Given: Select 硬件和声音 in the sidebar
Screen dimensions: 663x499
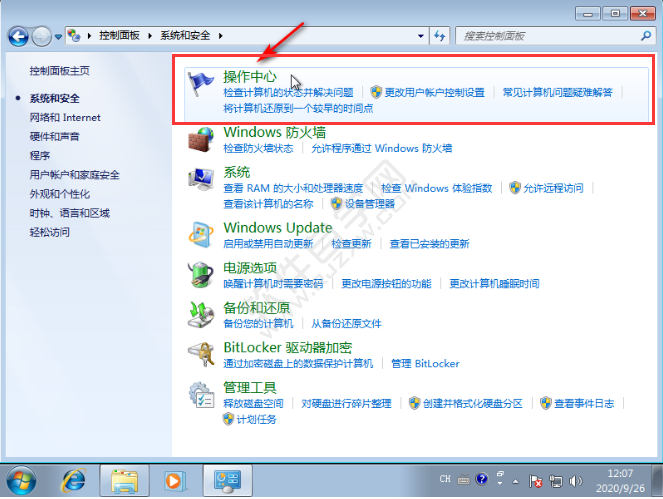Looking at the screenshot, I should (x=55, y=137).
